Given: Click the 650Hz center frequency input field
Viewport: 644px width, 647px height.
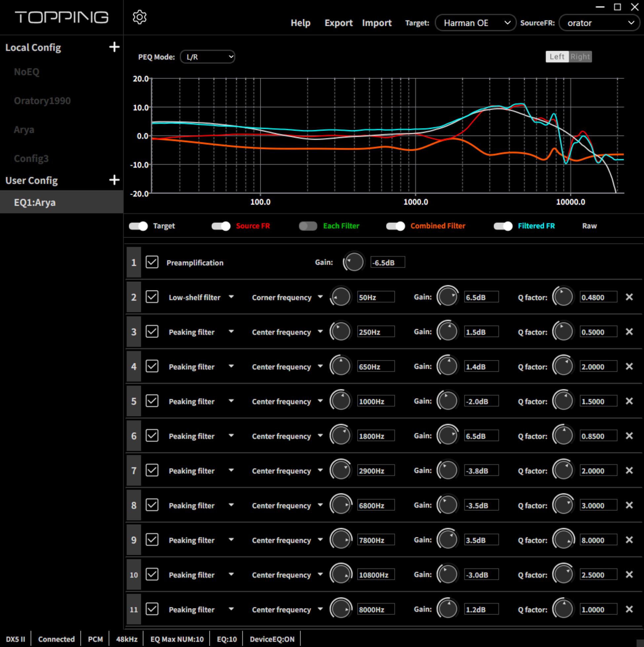Looking at the screenshot, I should pos(375,366).
